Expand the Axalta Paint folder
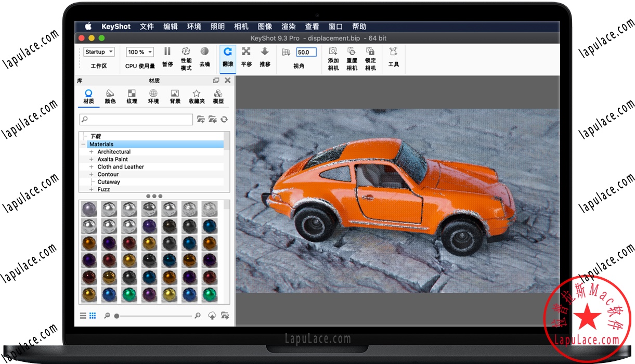The image size is (635, 364). click(92, 159)
